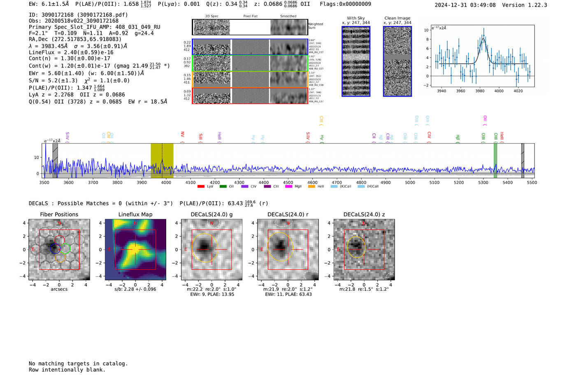Select the 's/b: 2.28 +/- 0.096' caption
This screenshot has height=392, width=576.
(x=135, y=289)
